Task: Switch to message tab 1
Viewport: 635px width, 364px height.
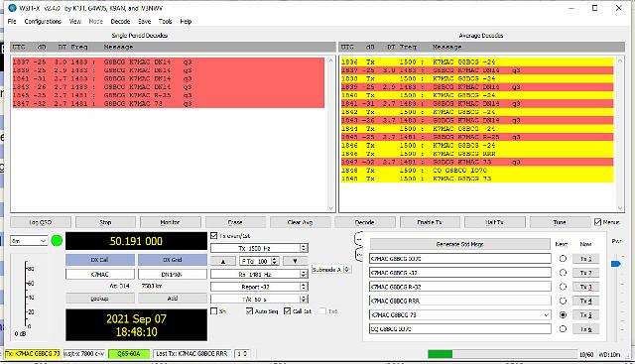Action: pos(358,239)
